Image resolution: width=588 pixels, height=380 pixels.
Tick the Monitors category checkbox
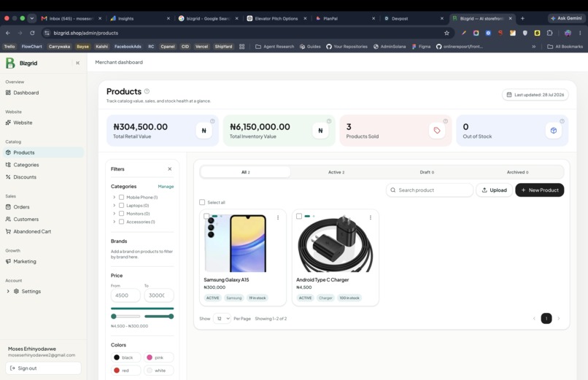(x=122, y=214)
